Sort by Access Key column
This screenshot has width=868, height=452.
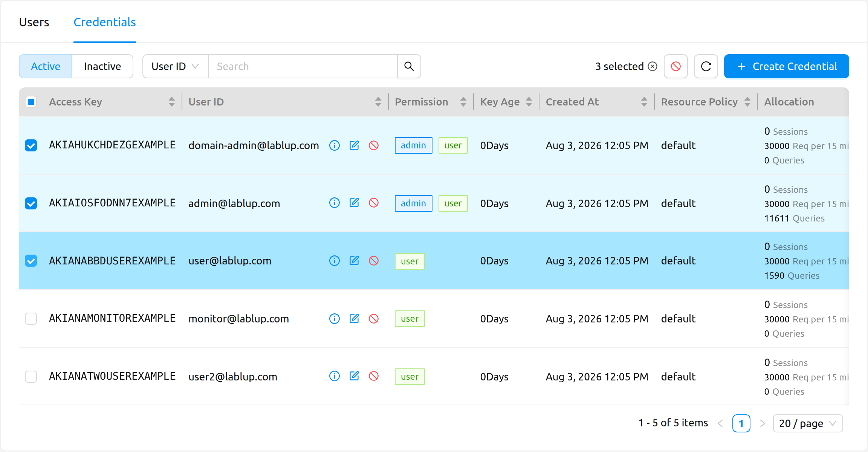(172, 102)
